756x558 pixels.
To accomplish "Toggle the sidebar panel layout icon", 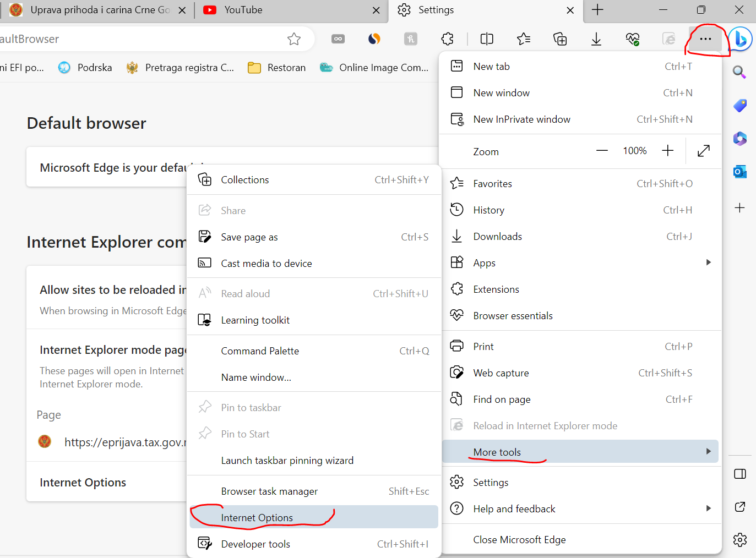I will point(740,474).
